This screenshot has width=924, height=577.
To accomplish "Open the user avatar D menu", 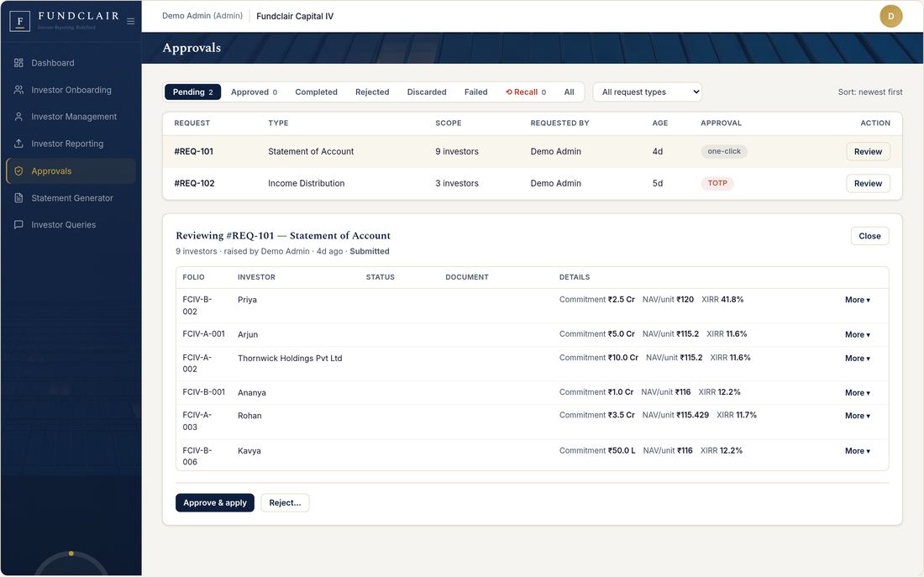I will [x=891, y=17].
